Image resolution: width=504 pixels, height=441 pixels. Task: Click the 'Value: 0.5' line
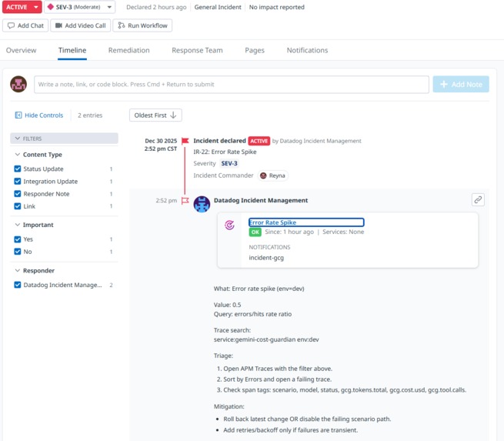227,305
